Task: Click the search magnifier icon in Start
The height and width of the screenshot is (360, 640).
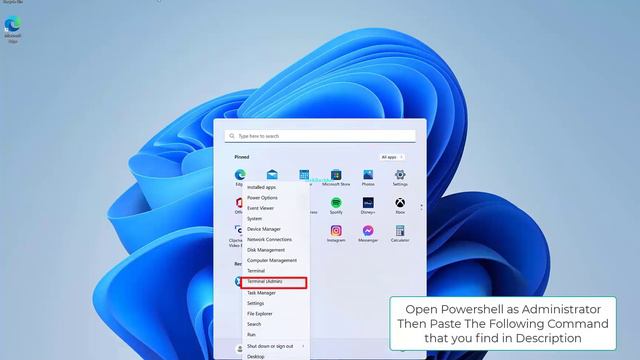Action: [x=232, y=136]
